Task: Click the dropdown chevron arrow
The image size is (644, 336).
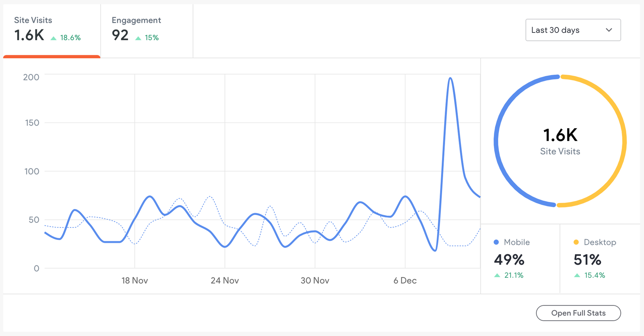Action: tap(609, 30)
